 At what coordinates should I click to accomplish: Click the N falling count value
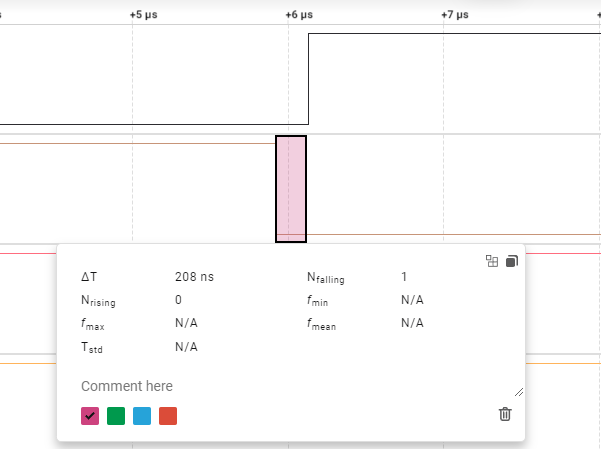click(x=404, y=277)
